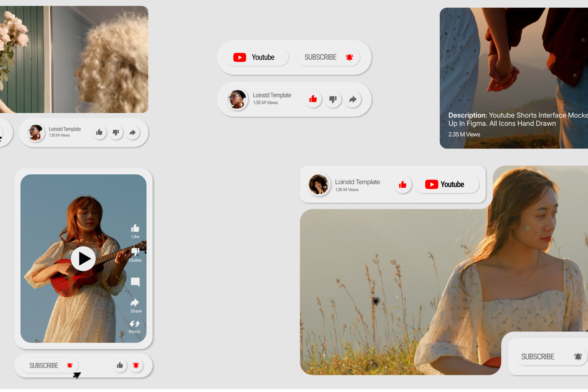The image size is (588, 392).
Task: Tap Dislike icon on the Shorts video
Action: pyautogui.click(x=135, y=252)
